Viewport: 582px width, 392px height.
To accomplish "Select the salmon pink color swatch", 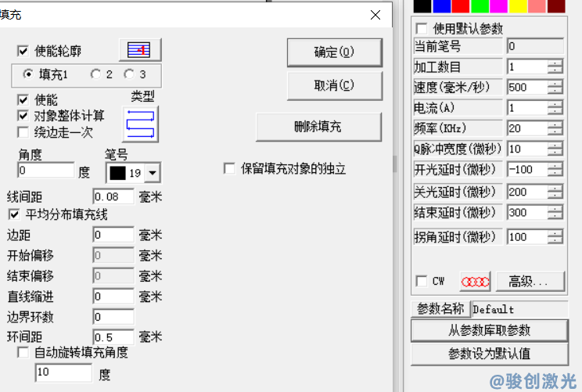I will (x=537, y=6).
